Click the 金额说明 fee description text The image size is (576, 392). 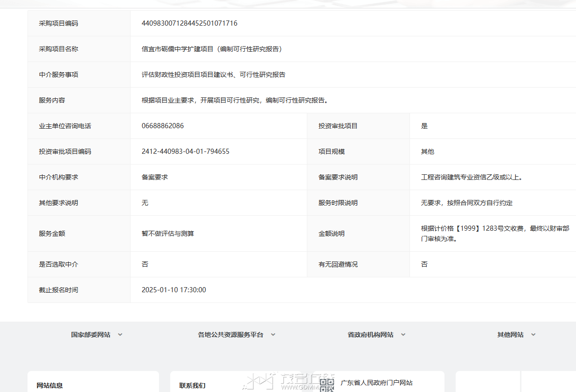(x=494, y=234)
